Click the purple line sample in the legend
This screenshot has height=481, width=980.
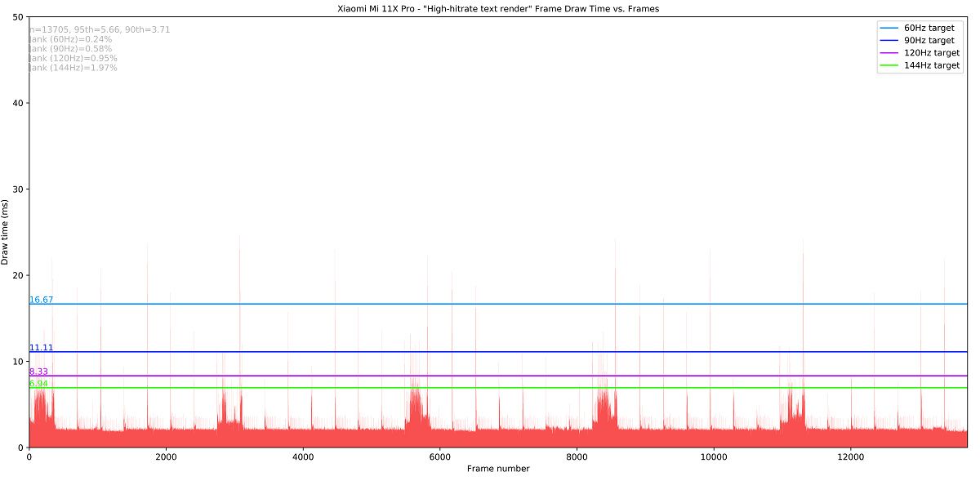[x=889, y=53]
